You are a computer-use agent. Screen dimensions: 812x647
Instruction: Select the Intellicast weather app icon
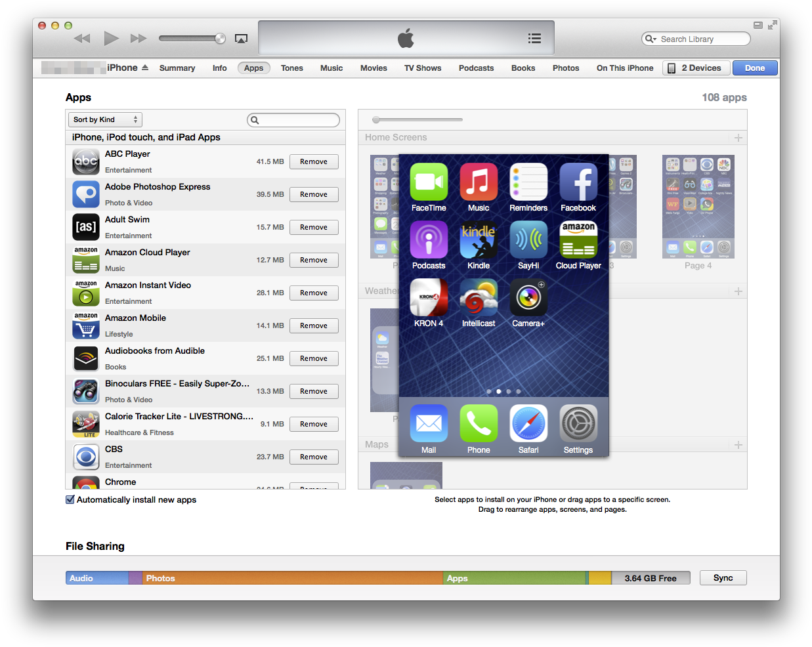click(x=479, y=297)
